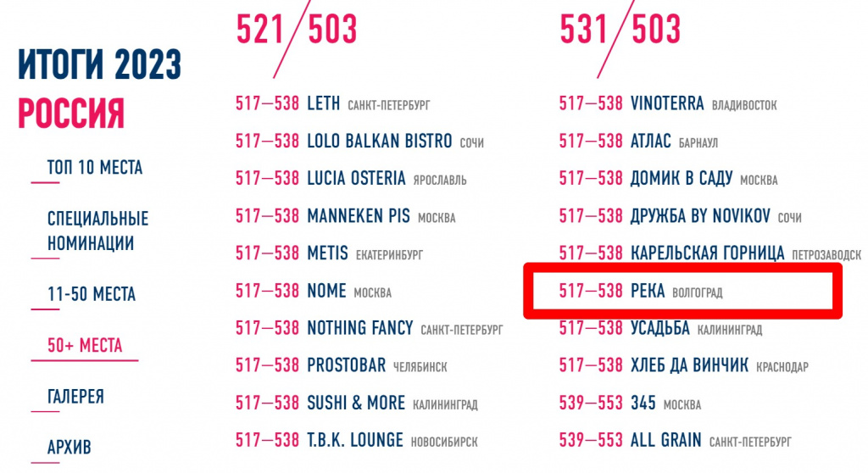Switch to 50+ места section
The width and height of the screenshot is (868, 473).
[x=85, y=346]
